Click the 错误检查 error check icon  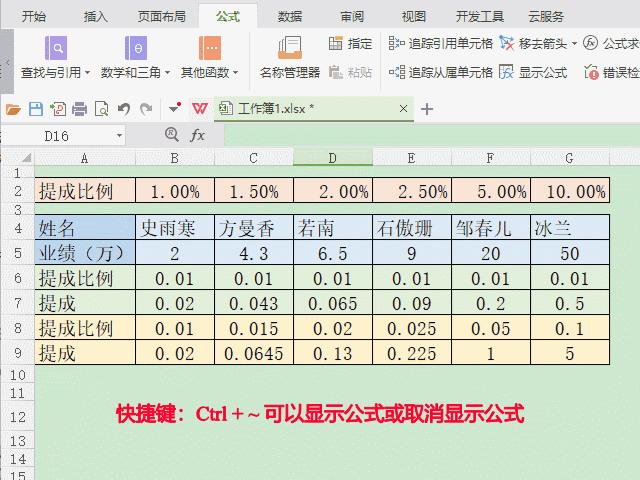click(x=591, y=72)
